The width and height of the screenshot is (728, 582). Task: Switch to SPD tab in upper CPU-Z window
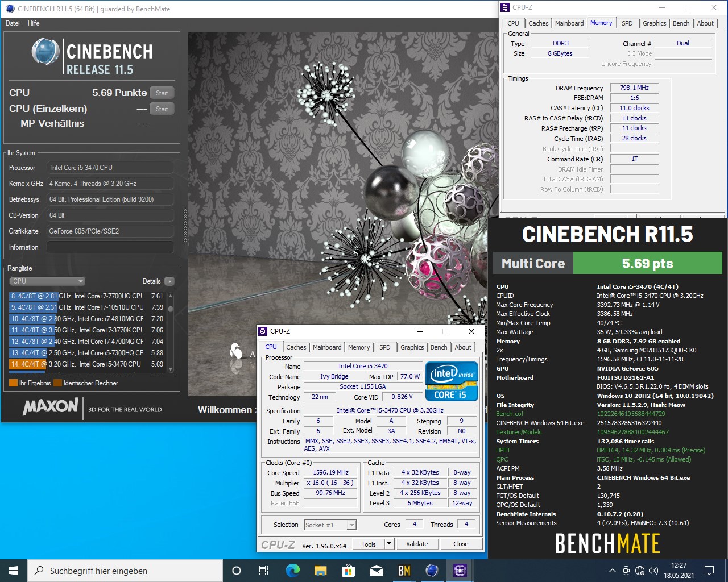point(627,23)
